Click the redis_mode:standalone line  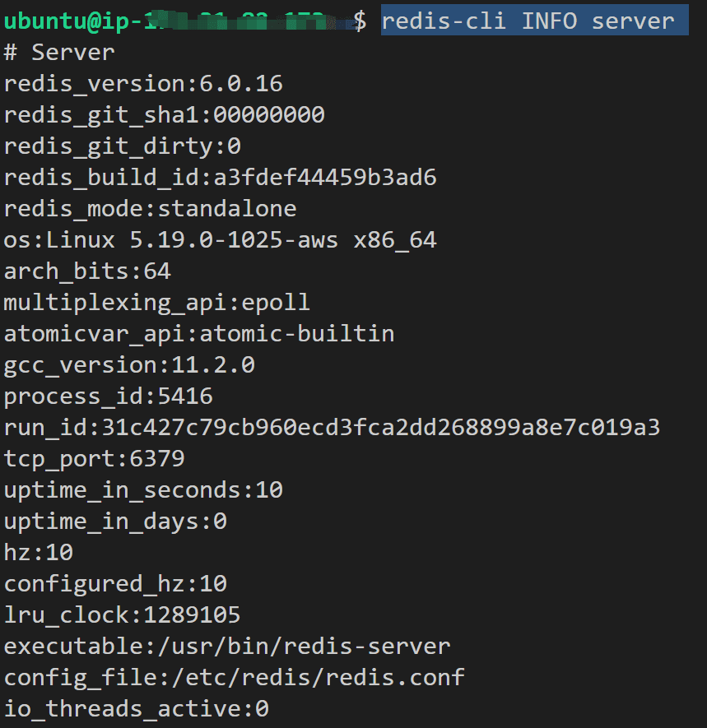[x=150, y=209]
